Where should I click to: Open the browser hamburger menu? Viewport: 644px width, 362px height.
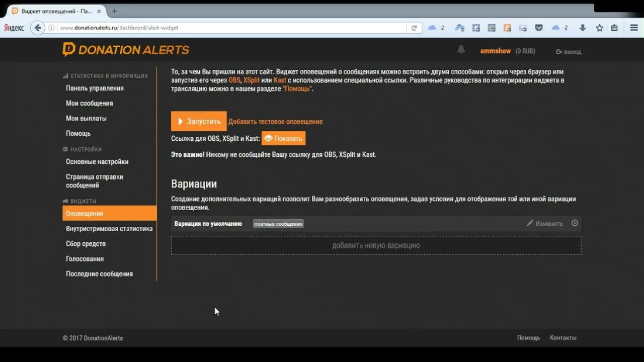coord(633,28)
